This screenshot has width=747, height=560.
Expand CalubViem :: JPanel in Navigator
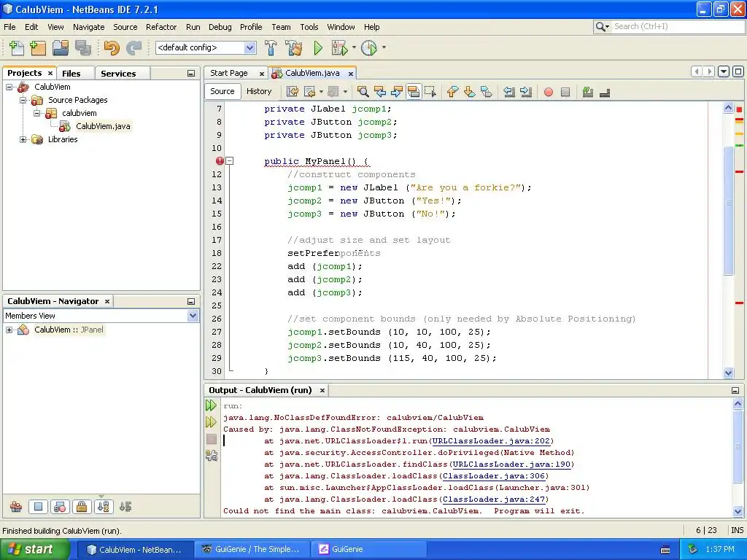coord(9,330)
